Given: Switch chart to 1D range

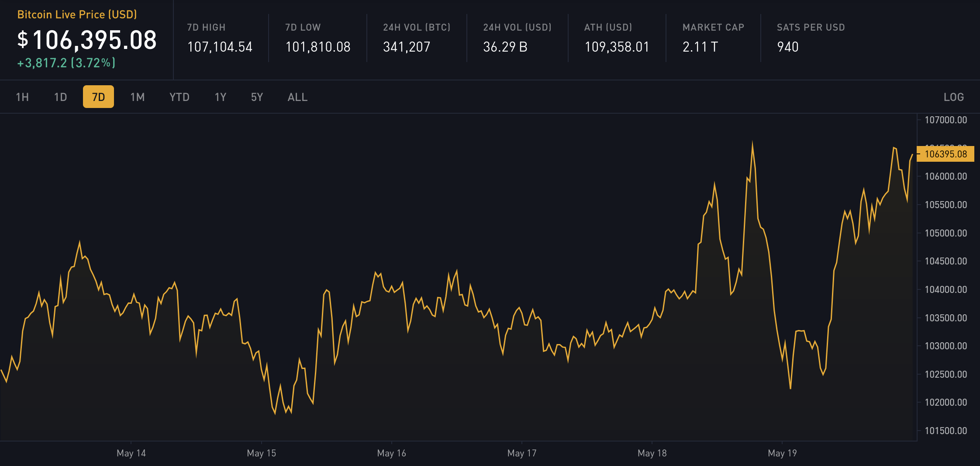Looking at the screenshot, I should click(60, 97).
